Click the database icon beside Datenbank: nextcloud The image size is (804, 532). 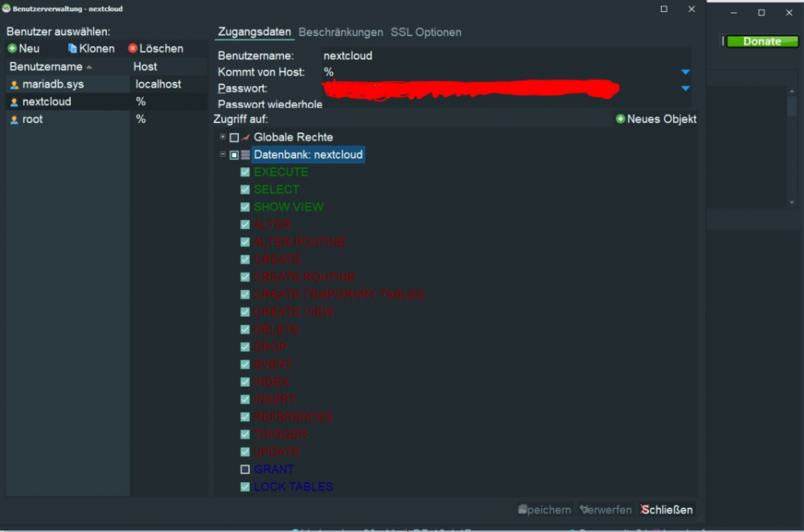coord(245,155)
